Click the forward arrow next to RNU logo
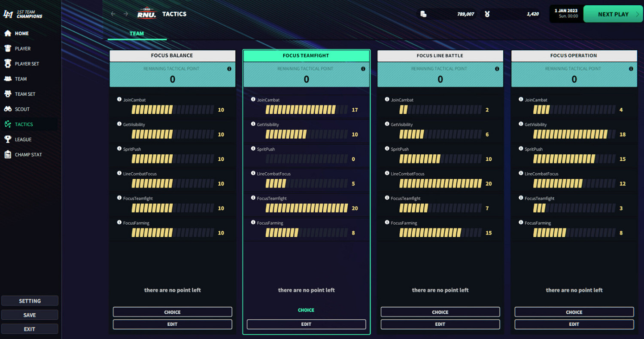Screen dimensions: 644x339 point(126,14)
